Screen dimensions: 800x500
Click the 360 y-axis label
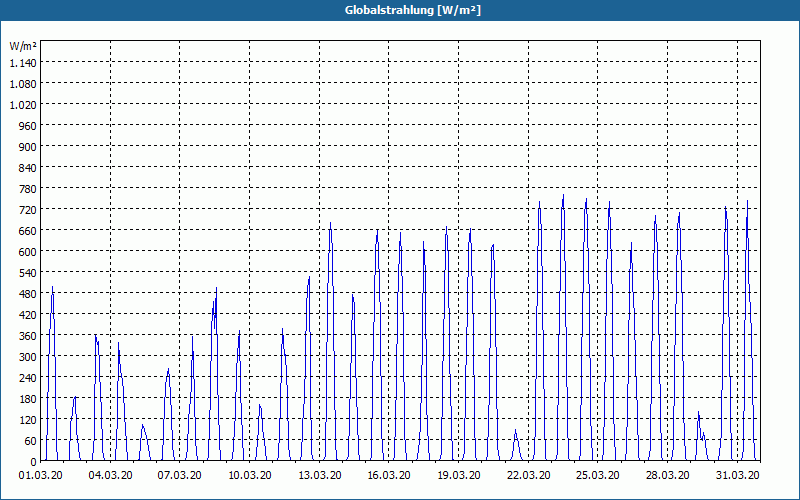click(28, 336)
